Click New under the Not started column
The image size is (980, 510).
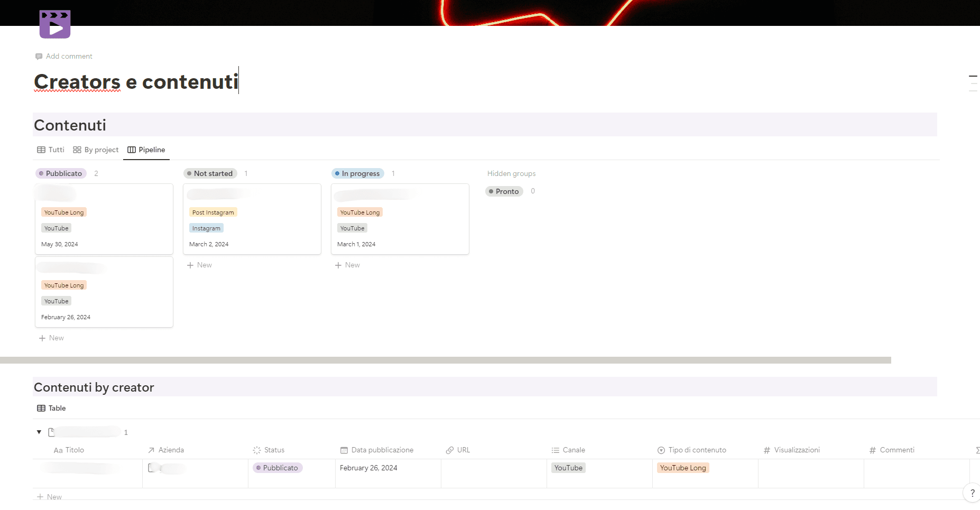click(199, 265)
